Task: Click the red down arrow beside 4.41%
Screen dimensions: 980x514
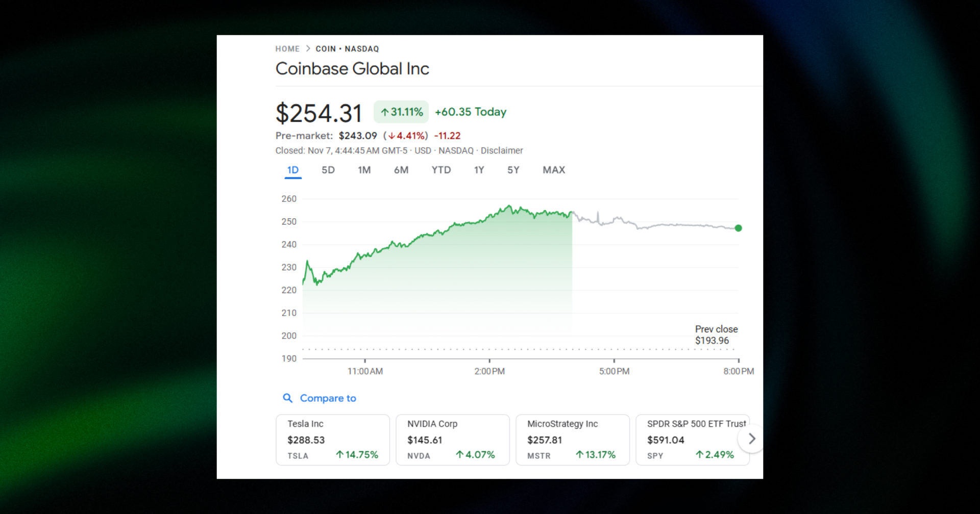Action: [392, 136]
